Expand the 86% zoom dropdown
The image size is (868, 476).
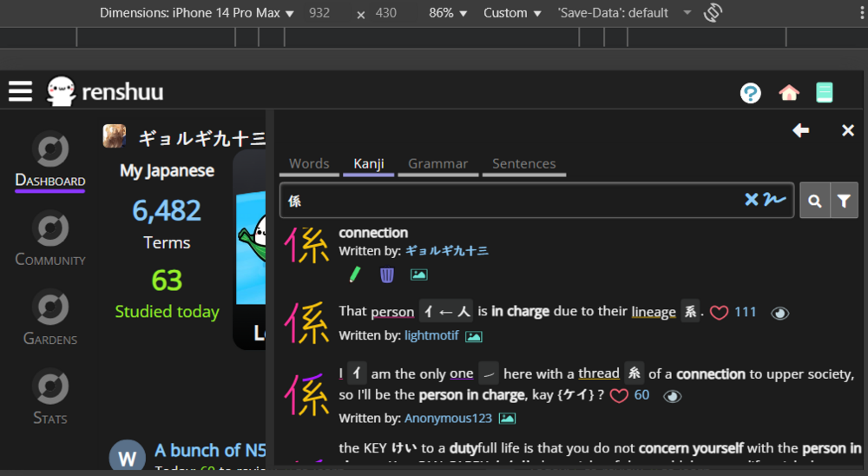[449, 13]
